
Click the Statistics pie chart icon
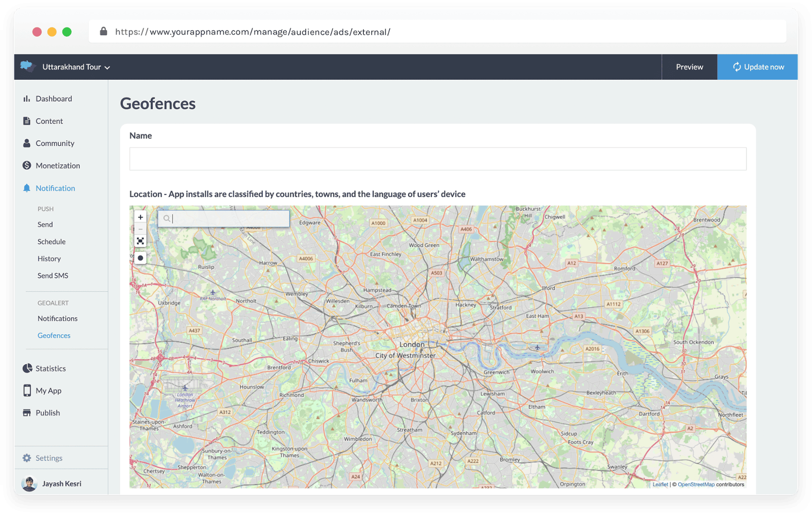(x=27, y=368)
